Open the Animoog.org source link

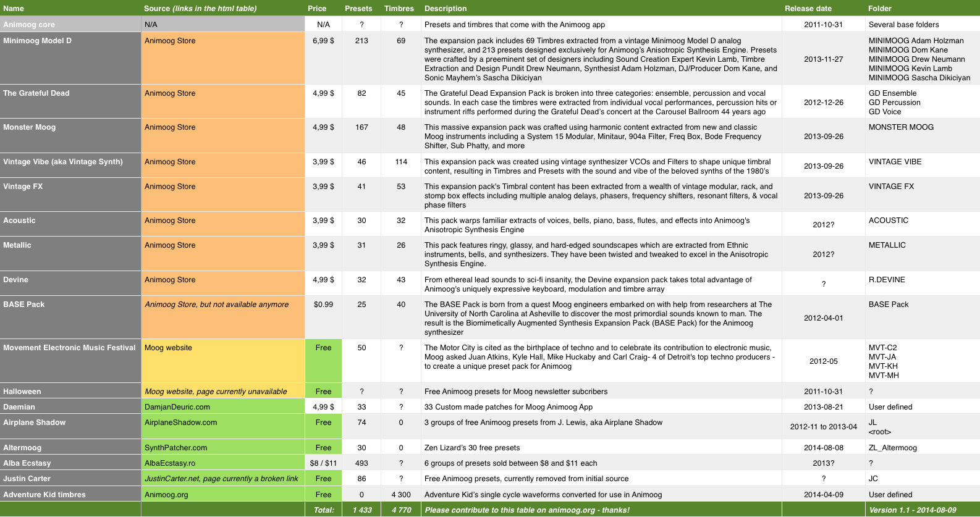[166, 495]
